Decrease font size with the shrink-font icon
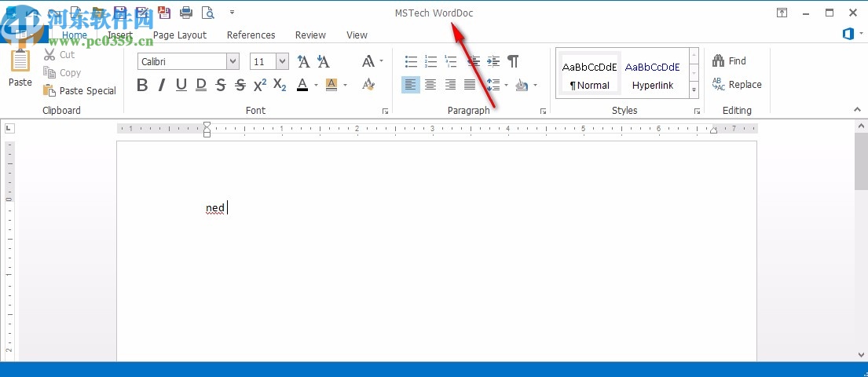Viewport: 868px width, 377px height. (323, 61)
